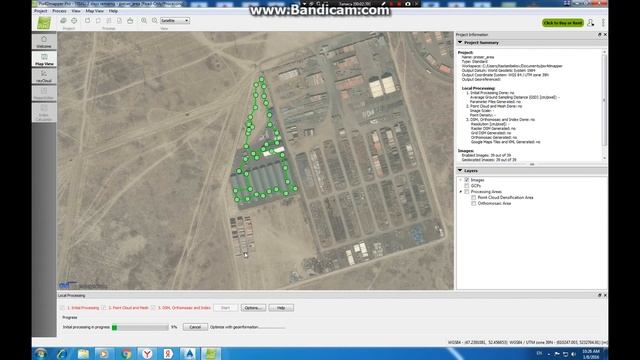Click the Quality Report toolbar icon
The image size is (640, 360).
pyautogui.click(x=98, y=20)
